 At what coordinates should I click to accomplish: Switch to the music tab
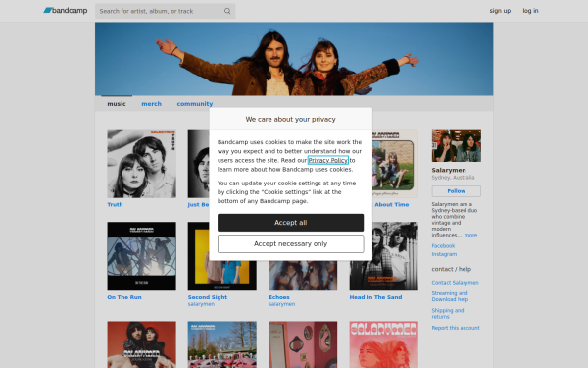(117, 104)
